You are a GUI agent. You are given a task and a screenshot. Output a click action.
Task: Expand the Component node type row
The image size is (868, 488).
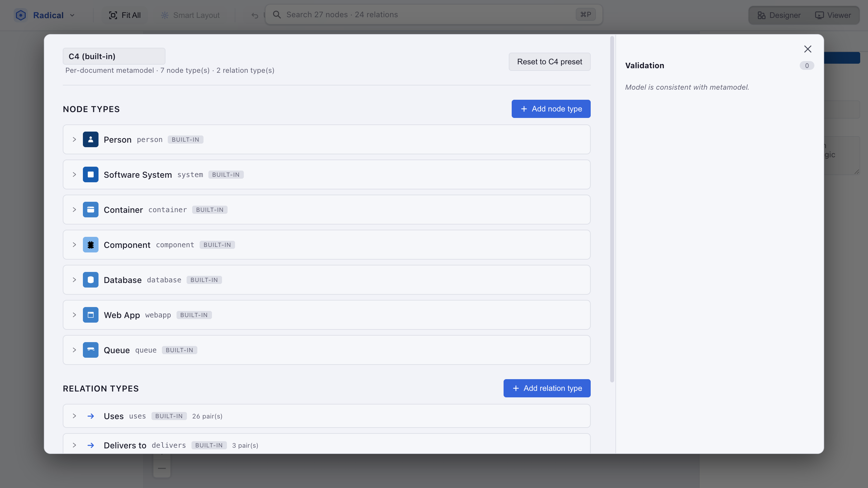coord(74,245)
